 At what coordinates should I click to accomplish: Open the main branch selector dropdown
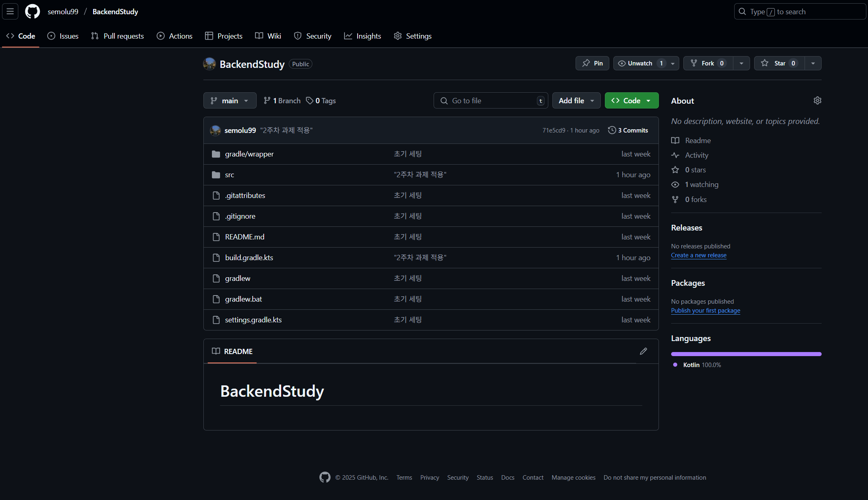(230, 100)
